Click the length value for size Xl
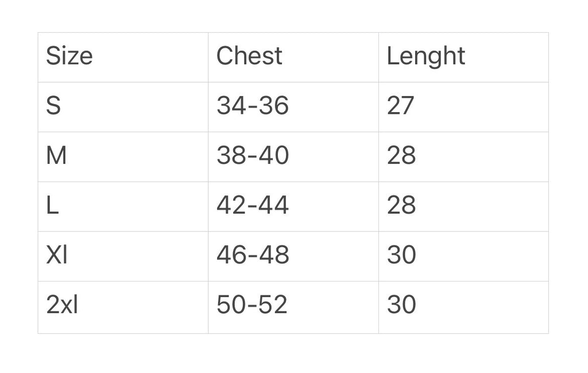The image size is (588, 373). 401,255
